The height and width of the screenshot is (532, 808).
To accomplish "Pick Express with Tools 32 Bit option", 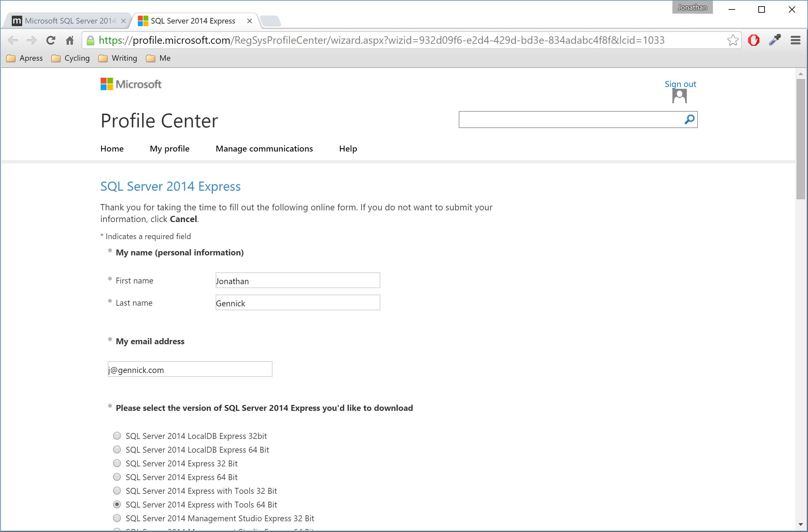I will [117, 491].
